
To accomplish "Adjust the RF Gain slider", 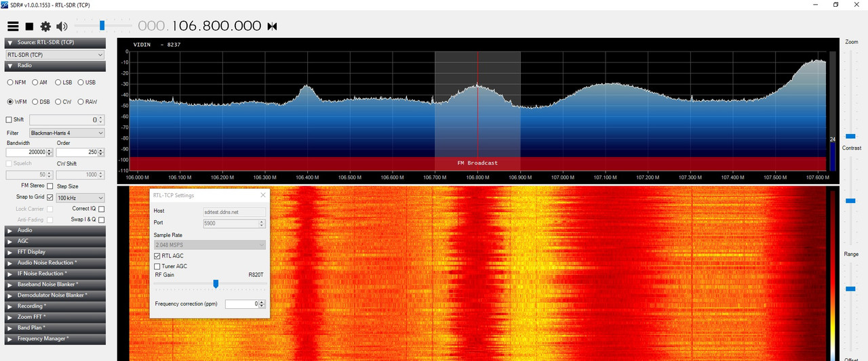I will click(x=216, y=284).
